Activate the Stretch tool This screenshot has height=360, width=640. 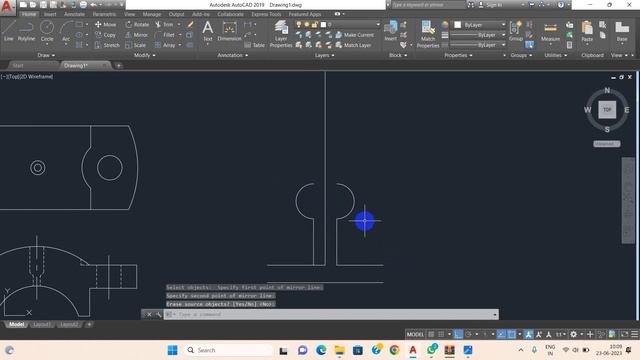(107, 45)
